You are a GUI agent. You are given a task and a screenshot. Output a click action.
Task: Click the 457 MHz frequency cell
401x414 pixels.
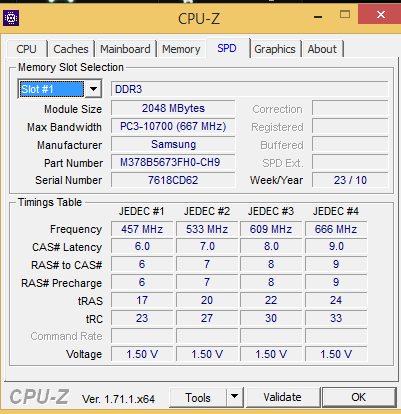[142, 229]
